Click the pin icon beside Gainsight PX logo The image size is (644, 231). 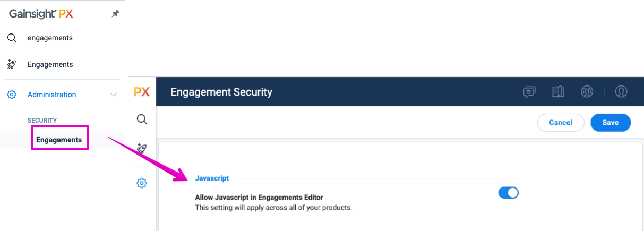115,14
